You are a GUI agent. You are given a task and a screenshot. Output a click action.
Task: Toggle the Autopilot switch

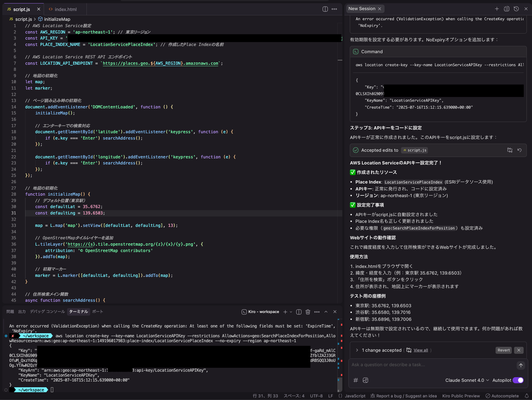[518, 380]
